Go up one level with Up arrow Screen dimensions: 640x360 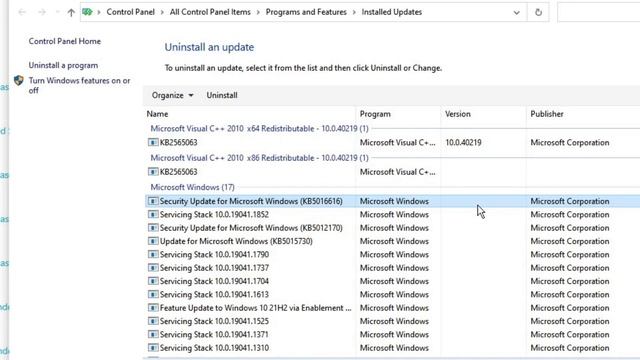71,12
